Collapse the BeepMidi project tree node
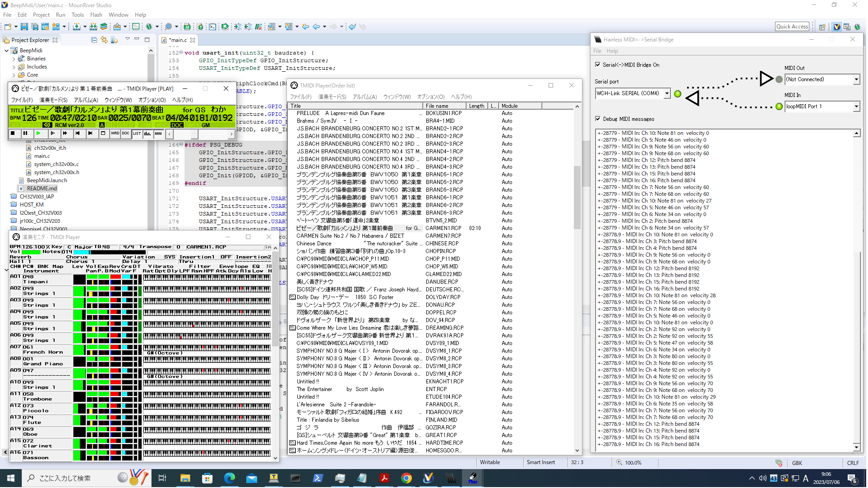The width and height of the screenshot is (868, 488). [x=6, y=51]
